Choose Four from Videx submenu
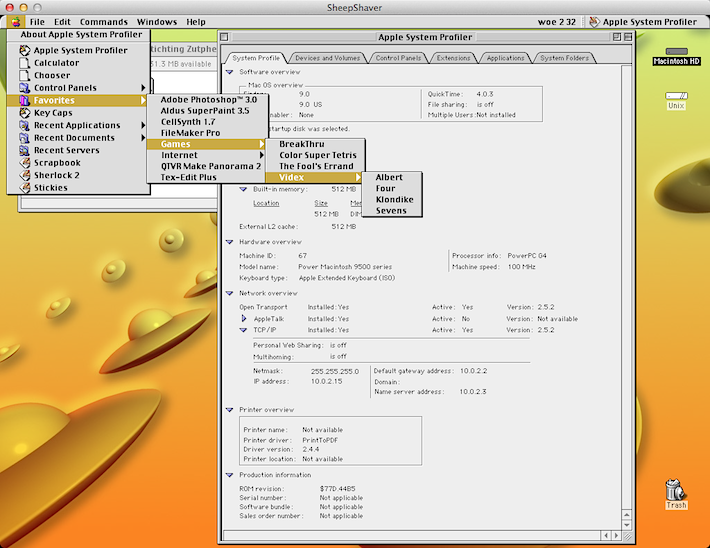710x548 pixels. pos(392,188)
